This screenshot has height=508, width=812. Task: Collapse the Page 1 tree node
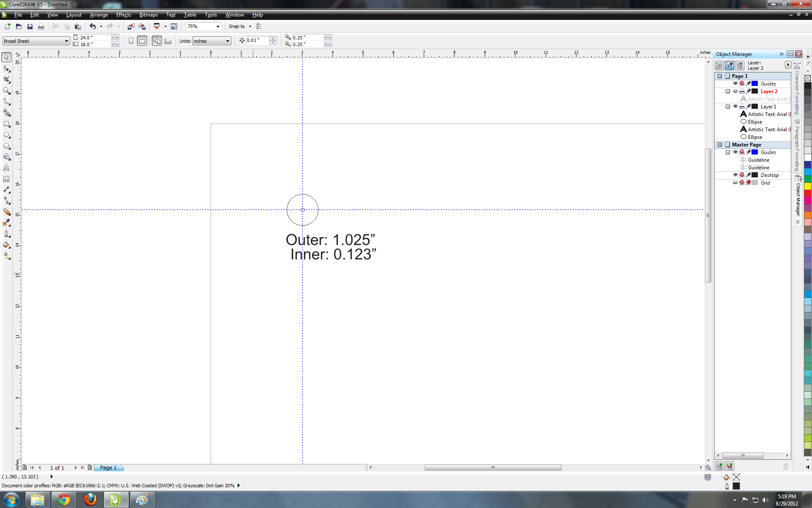(x=719, y=76)
